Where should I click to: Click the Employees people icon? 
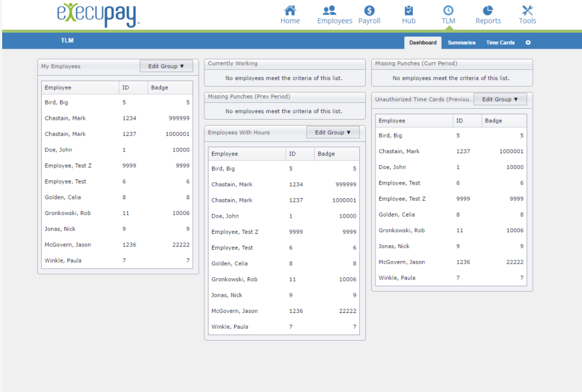coord(329,10)
